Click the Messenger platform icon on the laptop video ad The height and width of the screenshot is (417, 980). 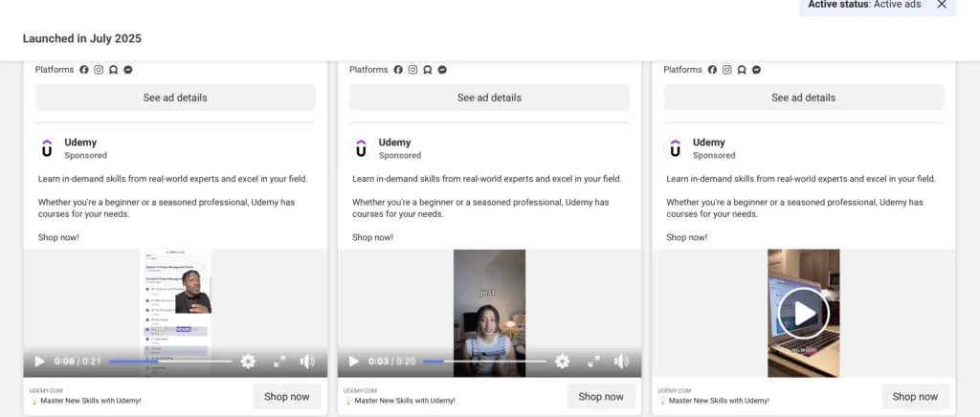point(756,70)
